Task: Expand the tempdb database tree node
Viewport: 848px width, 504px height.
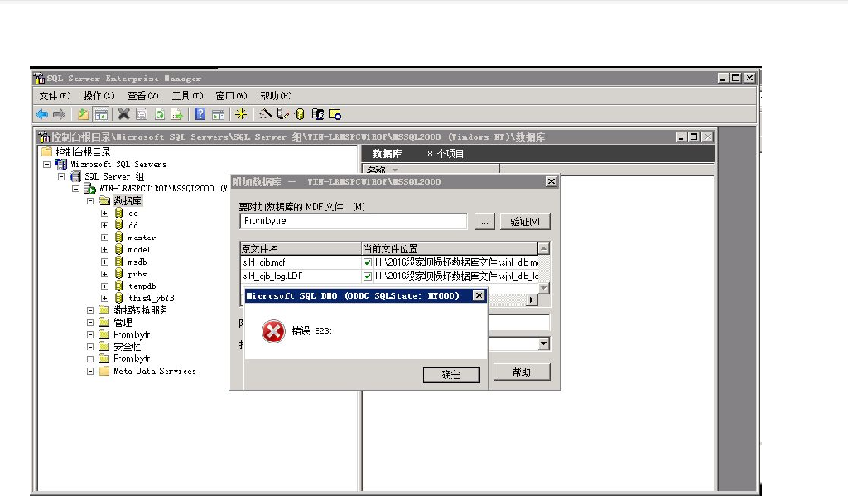Action: (x=104, y=286)
